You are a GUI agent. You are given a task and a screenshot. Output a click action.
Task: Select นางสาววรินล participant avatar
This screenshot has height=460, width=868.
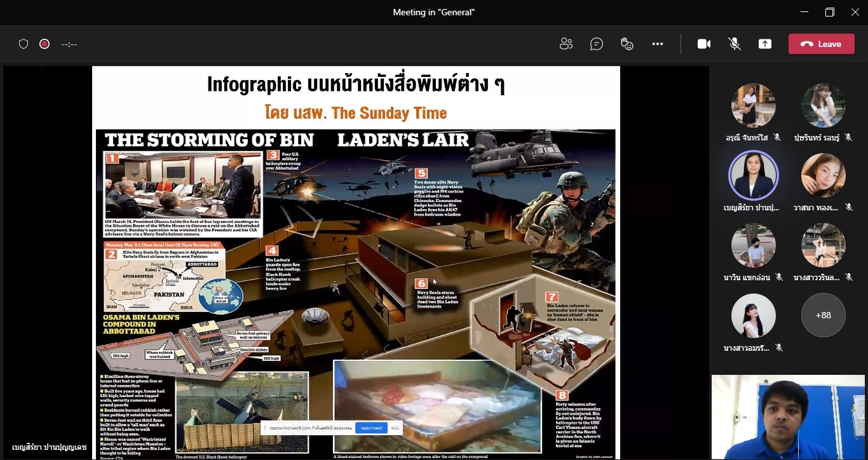pyautogui.click(x=824, y=245)
